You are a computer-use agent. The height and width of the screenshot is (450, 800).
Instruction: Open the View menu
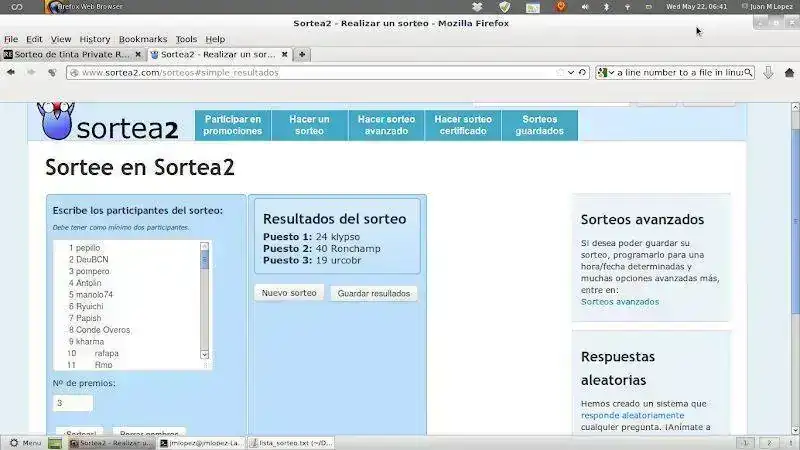tap(61, 39)
